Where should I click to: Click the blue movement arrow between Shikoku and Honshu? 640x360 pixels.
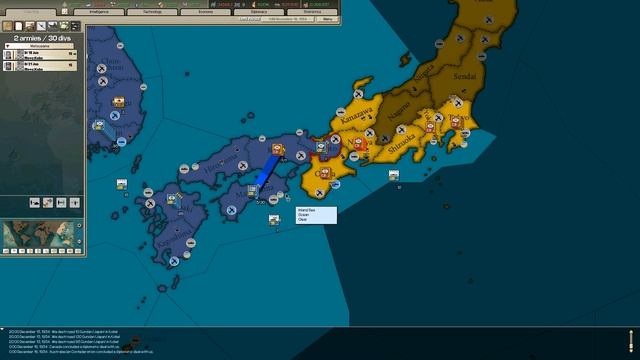[x=267, y=171]
